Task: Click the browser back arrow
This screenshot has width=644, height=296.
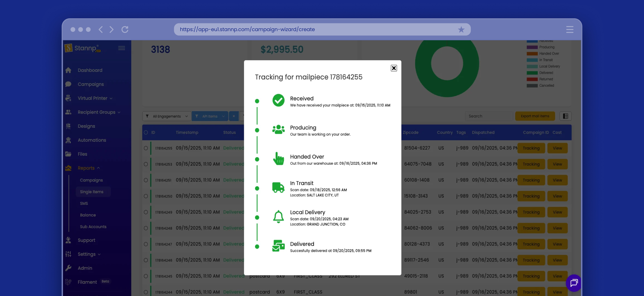Action: pos(100,30)
